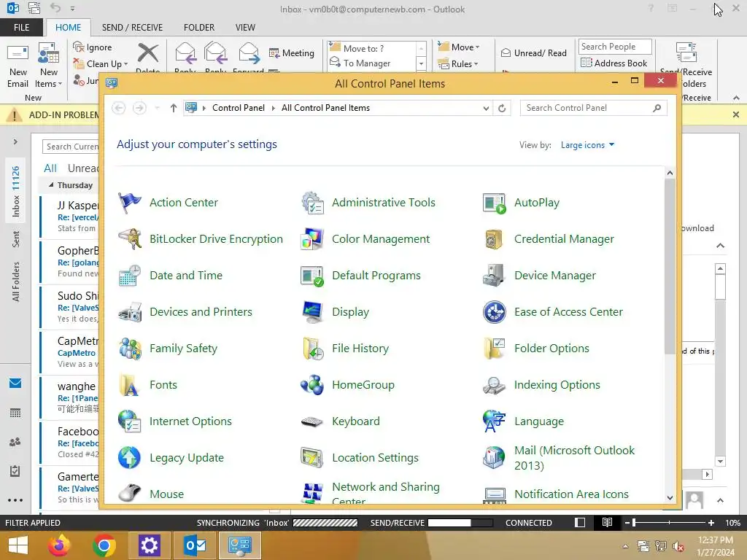Collapse the Outlook ribbon arrow
This screenshot has width=747, height=560.
[x=736, y=98]
